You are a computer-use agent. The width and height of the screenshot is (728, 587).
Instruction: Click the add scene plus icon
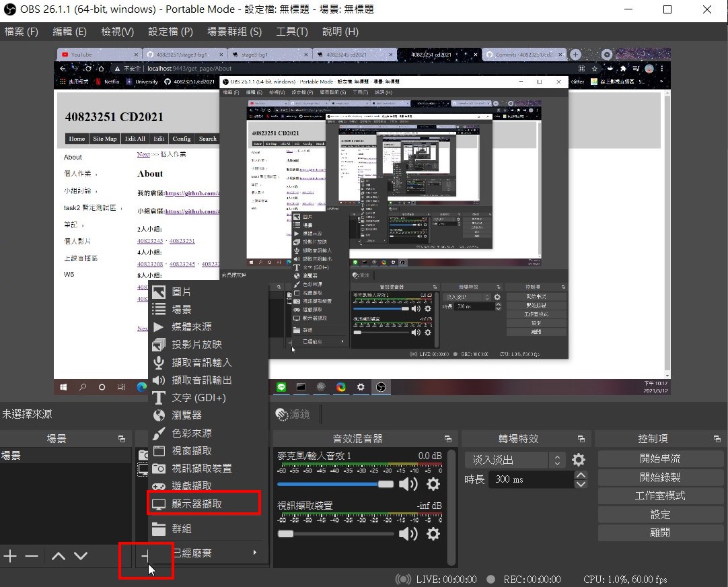tap(10, 556)
